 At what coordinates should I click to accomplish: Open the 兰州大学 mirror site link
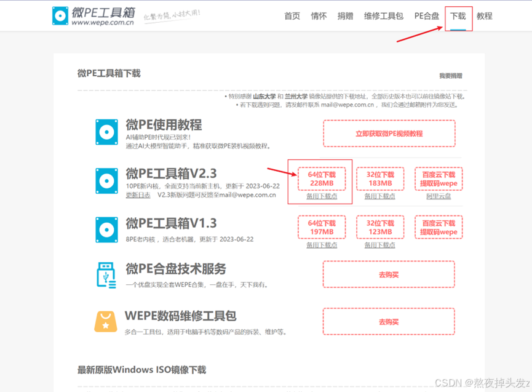point(296,97)
